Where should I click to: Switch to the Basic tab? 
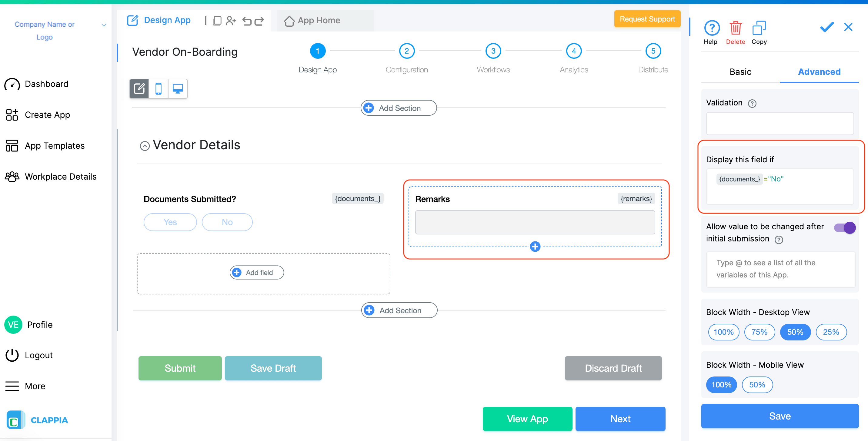(x=740, y=72)
